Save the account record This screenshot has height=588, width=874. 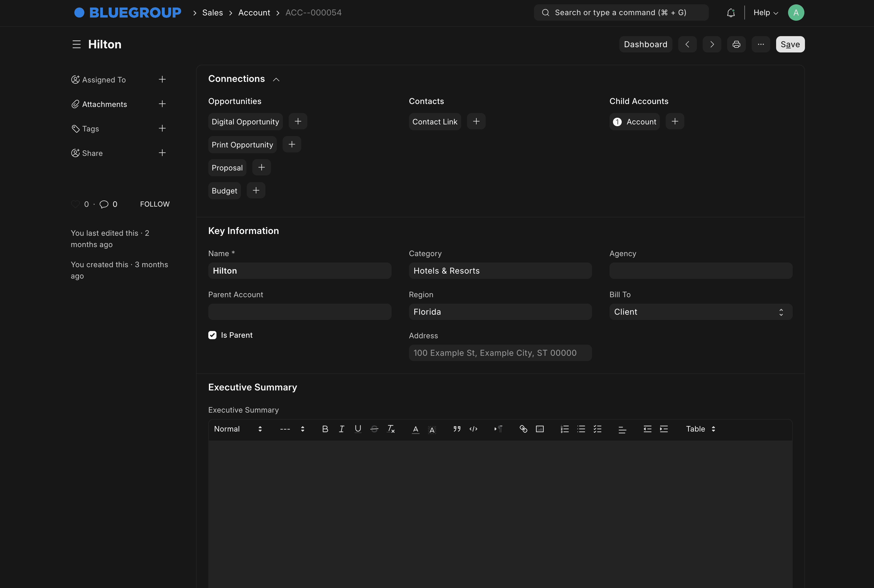point(790,44)
